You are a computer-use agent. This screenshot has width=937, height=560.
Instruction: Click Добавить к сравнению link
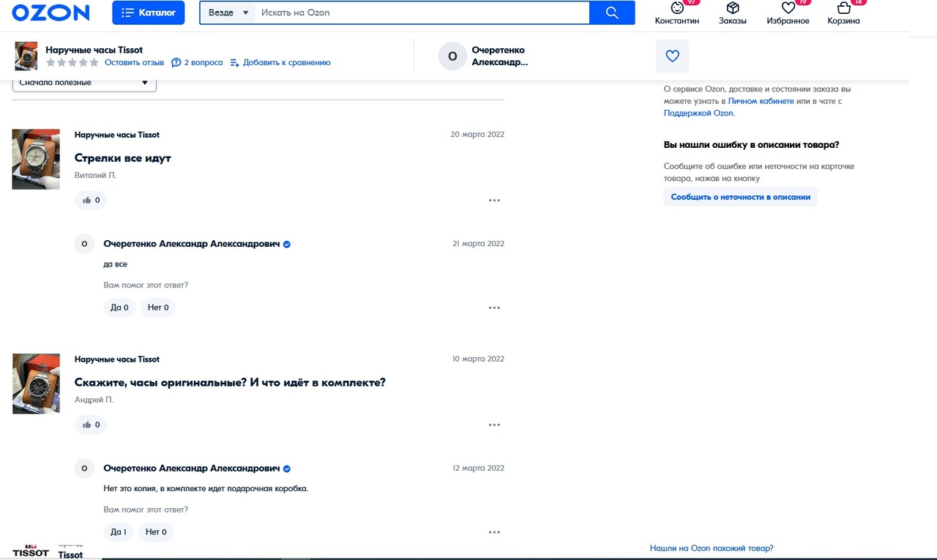tap(280, 63)
